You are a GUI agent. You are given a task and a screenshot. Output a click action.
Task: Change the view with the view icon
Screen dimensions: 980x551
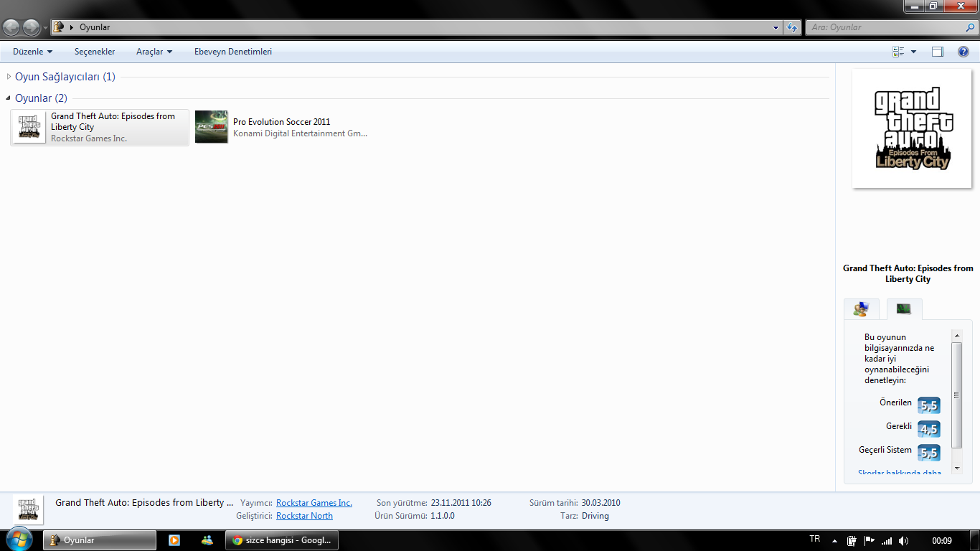pyautogui.click(x=898, y=52)
